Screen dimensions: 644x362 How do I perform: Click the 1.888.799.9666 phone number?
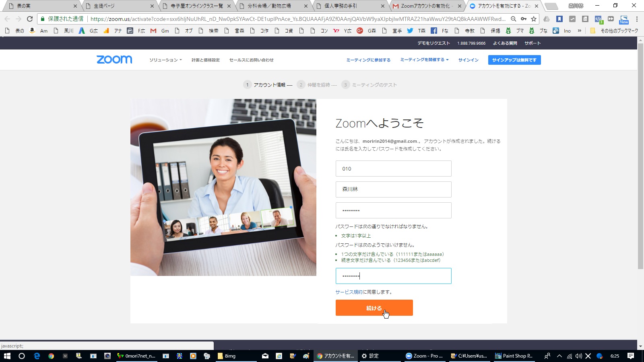(x=471, y=43)
